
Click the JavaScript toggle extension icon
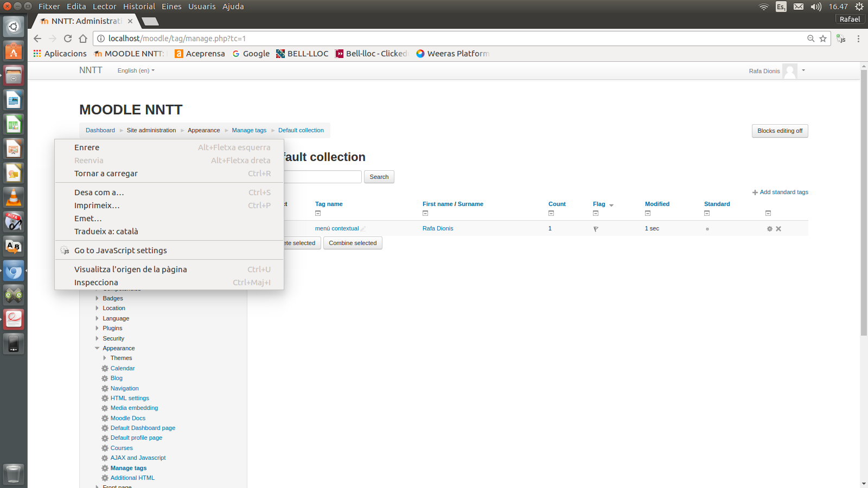[x=841, y=38]
